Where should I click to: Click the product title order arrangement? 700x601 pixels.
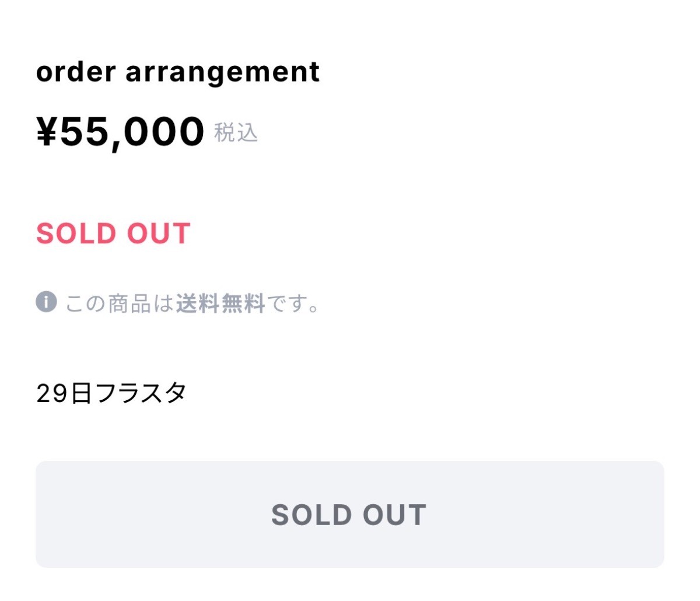coord(178,73)
